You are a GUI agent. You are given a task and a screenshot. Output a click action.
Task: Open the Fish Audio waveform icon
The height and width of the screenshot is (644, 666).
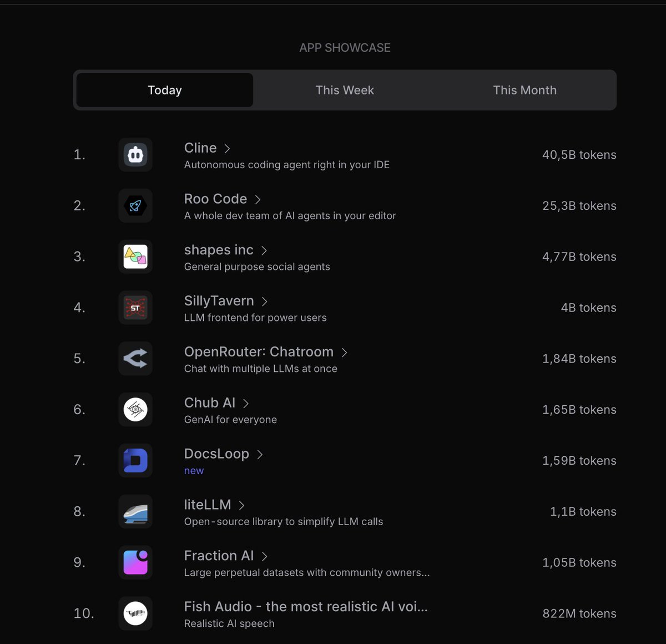(135, 613)
